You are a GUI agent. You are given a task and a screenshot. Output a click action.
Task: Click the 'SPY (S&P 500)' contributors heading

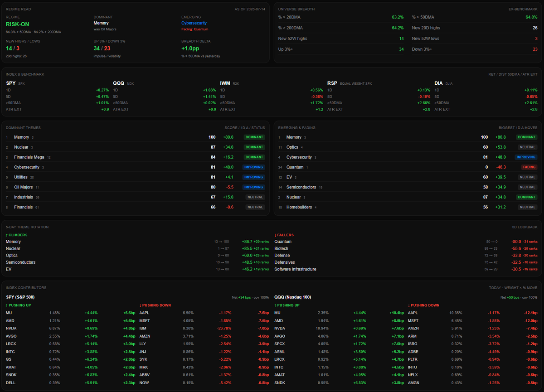tap(20, 297)
